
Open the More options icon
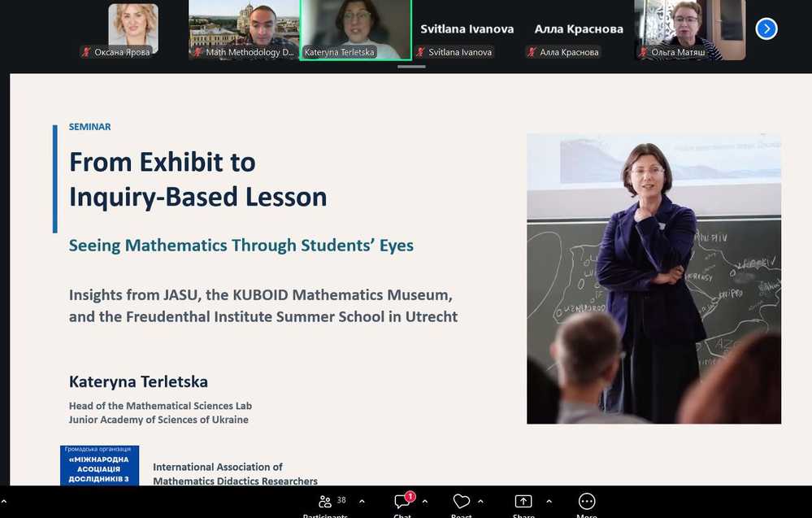click(x=587, y=502)
